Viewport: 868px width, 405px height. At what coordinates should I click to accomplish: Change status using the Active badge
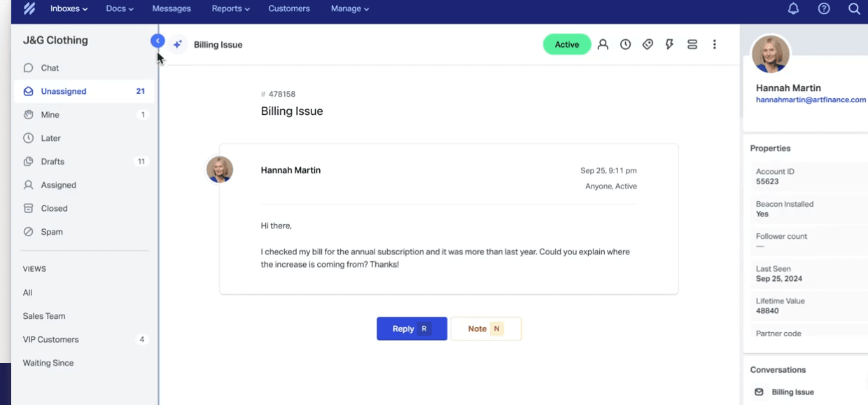coord(566,43)
